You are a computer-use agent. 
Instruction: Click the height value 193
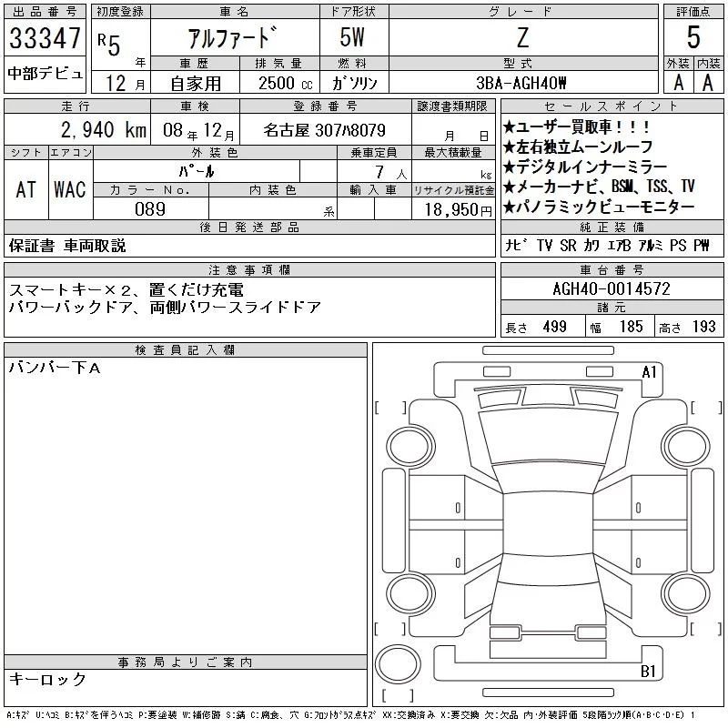(703, 327)
